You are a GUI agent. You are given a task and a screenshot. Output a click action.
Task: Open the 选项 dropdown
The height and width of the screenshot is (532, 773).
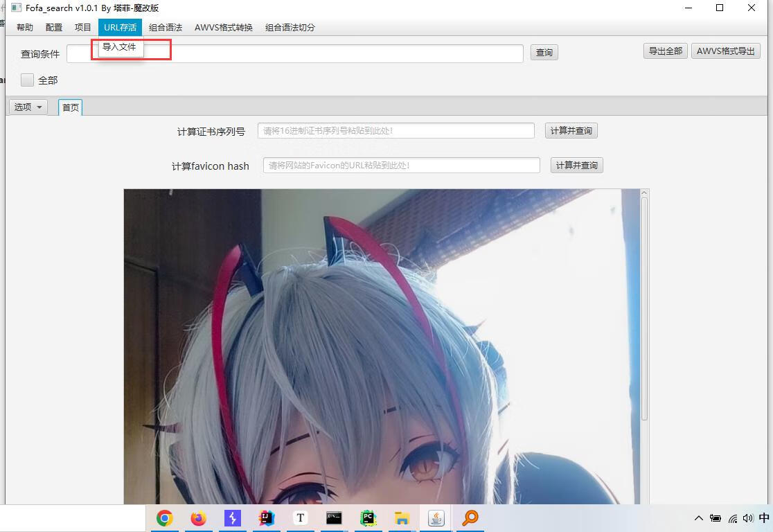(x=28, y=107)
